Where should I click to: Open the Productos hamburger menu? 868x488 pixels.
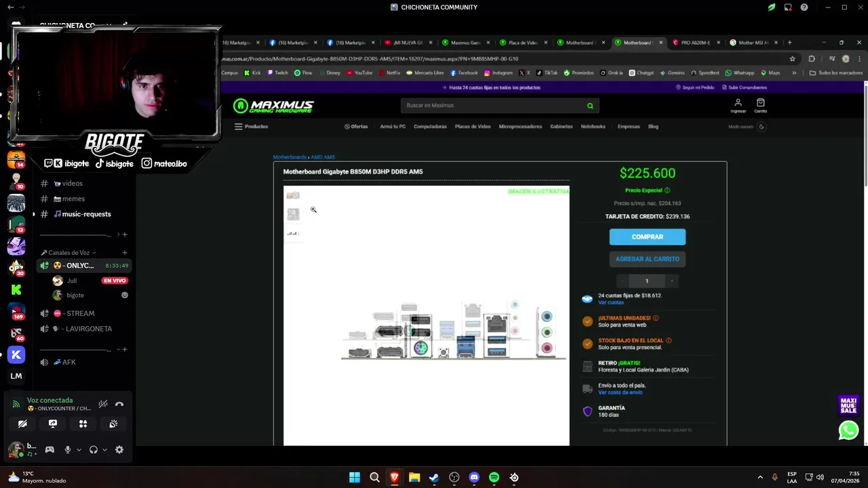(252, 127)
